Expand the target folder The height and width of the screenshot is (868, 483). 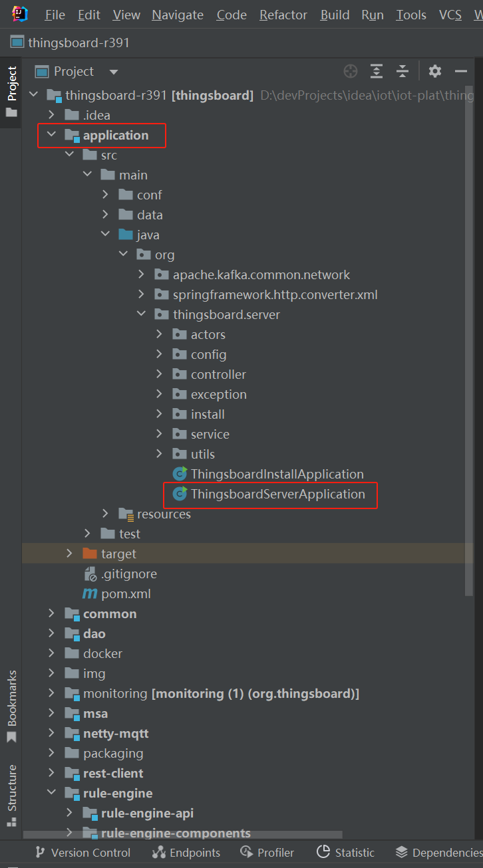[x=69, y=554]
